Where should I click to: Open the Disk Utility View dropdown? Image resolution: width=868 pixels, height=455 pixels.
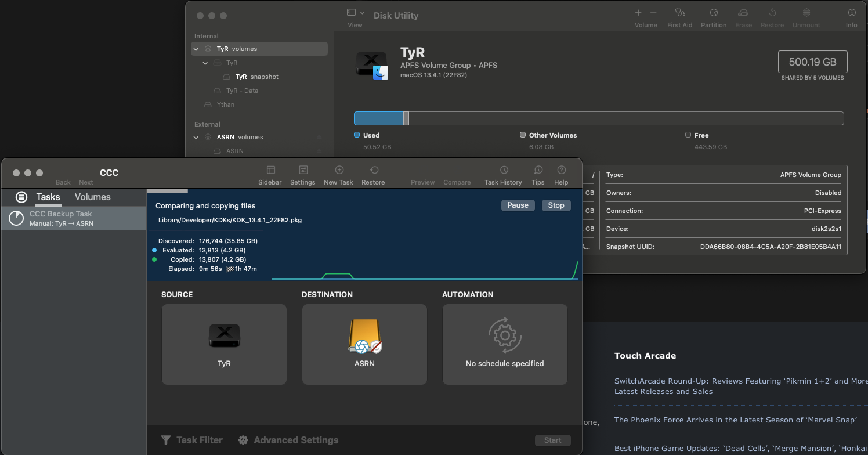point(355,12)
